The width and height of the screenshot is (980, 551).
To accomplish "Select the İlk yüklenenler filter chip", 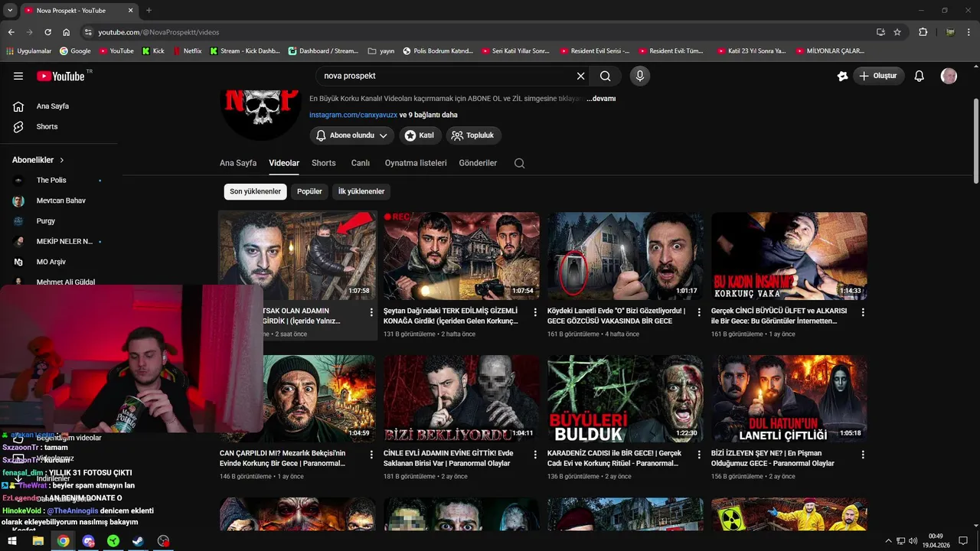I will click(361, 191).
